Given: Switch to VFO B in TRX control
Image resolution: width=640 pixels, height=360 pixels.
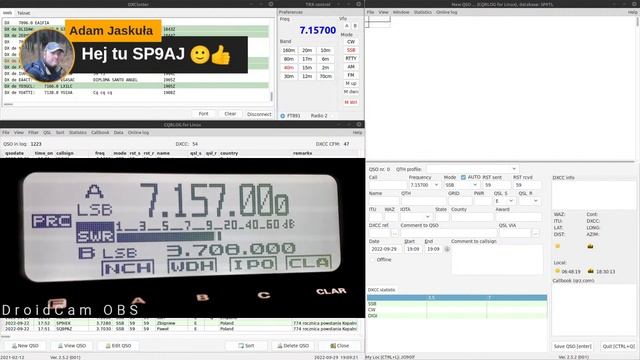Looking at the screenshot, I should point(355,26).
